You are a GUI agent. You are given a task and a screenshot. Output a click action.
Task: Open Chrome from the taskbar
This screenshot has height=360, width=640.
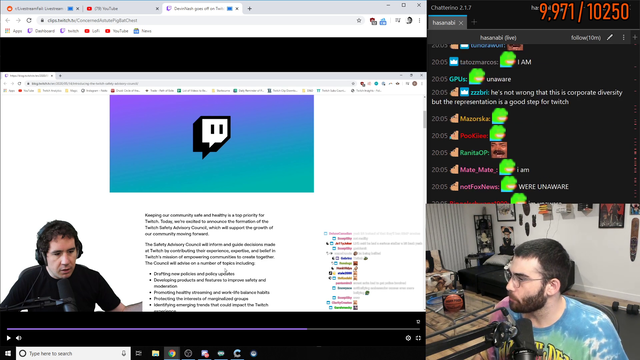[x=172, y=353]
